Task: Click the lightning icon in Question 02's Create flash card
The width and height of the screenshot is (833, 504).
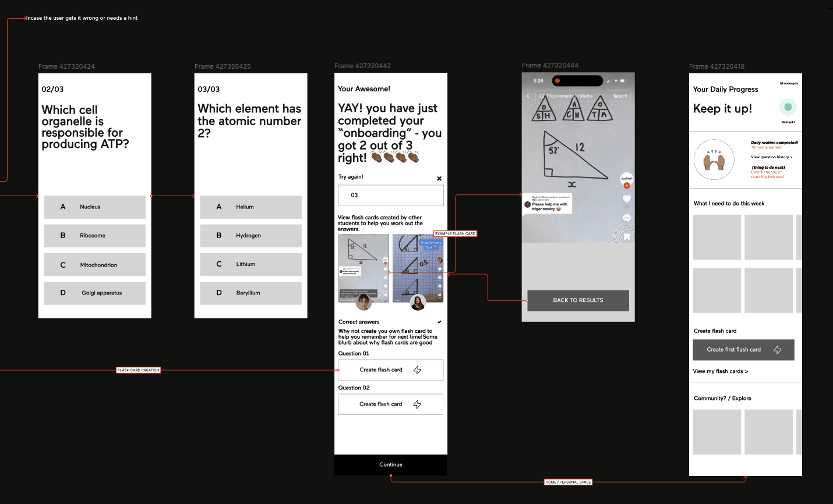Action: 417,404
